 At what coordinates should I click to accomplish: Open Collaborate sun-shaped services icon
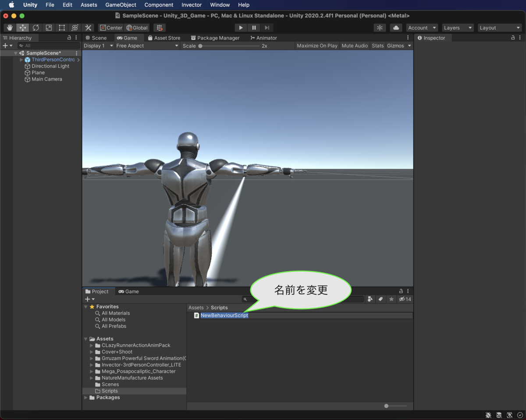coord(380,28)
